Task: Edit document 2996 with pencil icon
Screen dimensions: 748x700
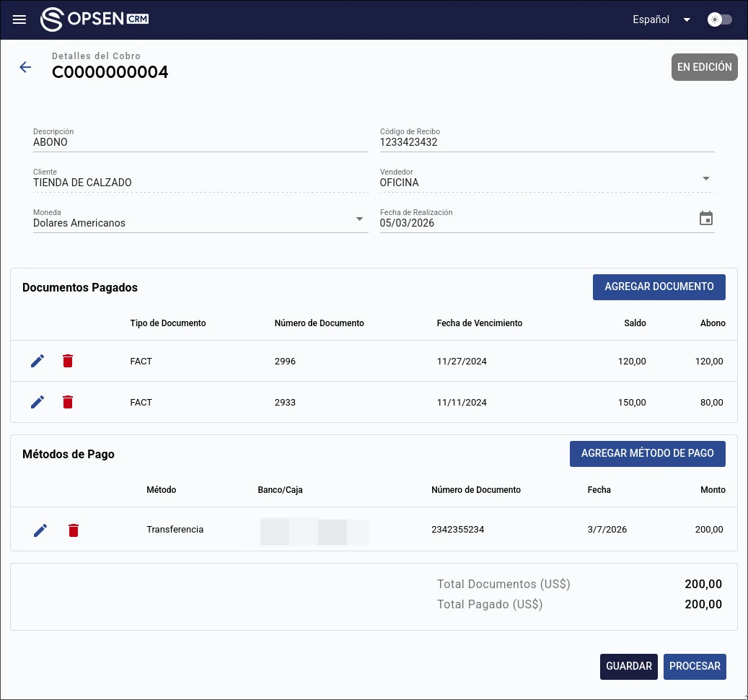Action: [x=38, y=361]
